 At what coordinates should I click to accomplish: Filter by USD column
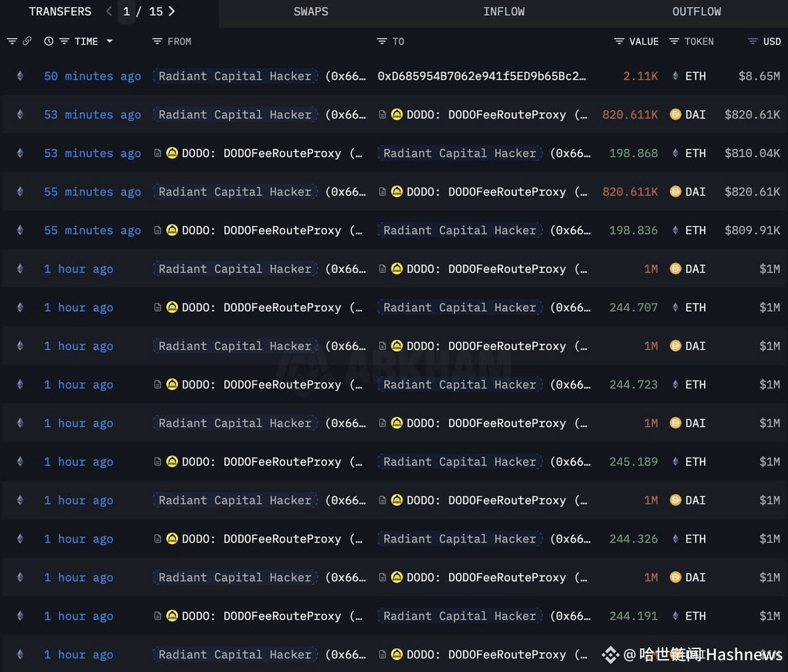pos(753,41)
